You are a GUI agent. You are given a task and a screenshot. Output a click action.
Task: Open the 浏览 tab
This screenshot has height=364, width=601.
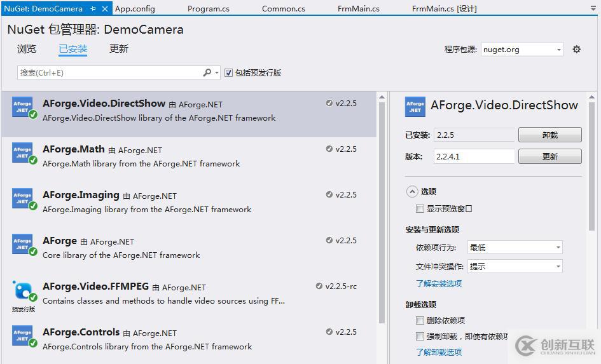click(x=27, y=49)
